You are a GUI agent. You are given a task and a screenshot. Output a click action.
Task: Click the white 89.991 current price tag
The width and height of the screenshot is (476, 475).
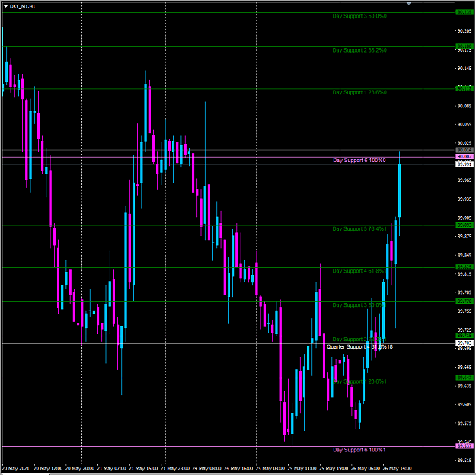(x=465, y=164)
